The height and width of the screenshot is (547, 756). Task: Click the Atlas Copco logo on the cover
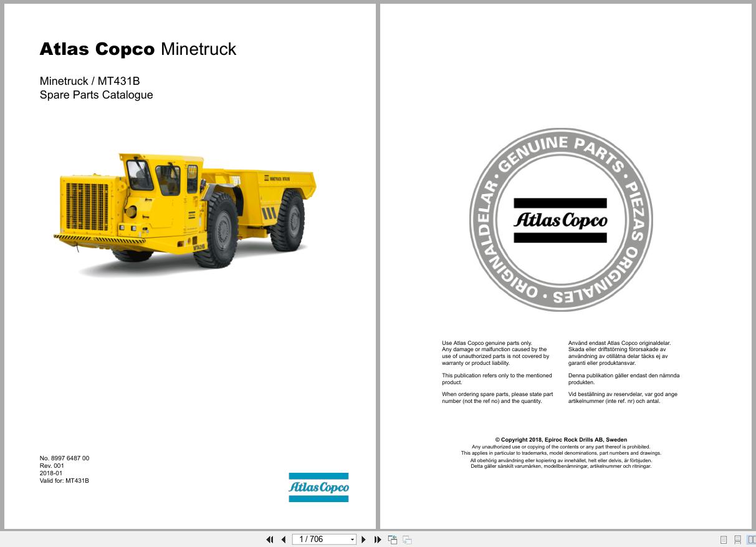pyautogui.click(x=318, y=487)
